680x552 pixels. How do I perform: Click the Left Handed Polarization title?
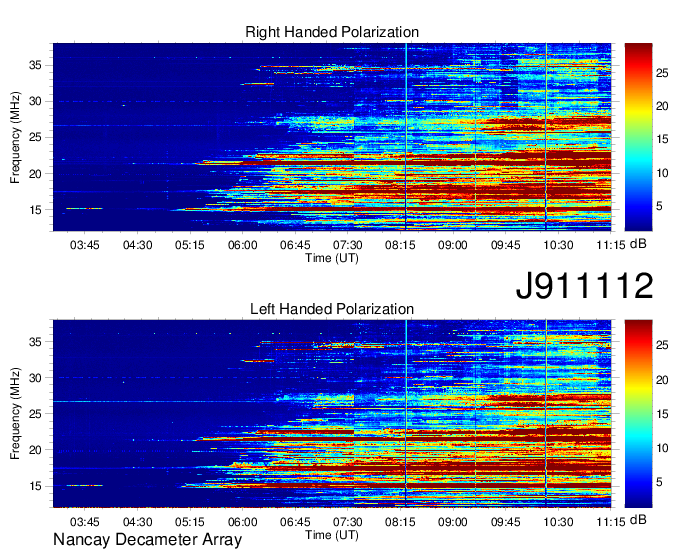[x=332, y=309]
